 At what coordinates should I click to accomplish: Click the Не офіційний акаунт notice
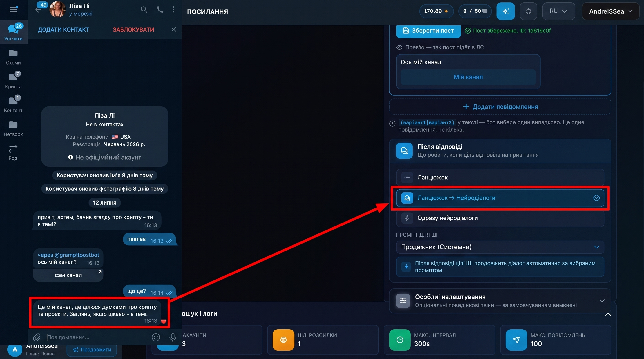click(105, 157)
